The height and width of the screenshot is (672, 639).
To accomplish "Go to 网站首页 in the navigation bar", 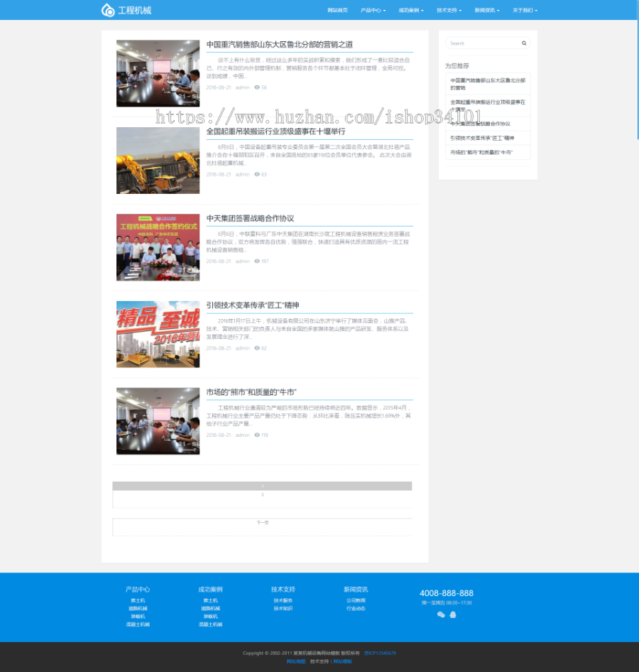I will click(x=337, y=10).
